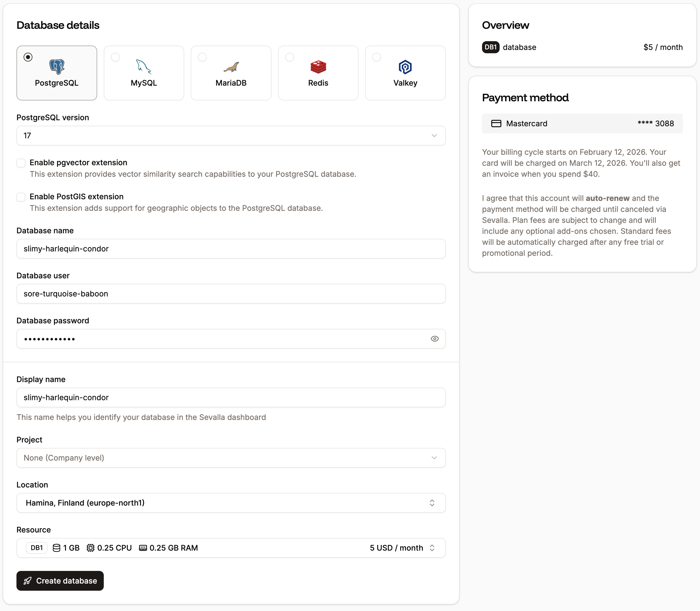Select the MariaDB seal icon
Screen dimensions: 700x611
pos(231,67)
